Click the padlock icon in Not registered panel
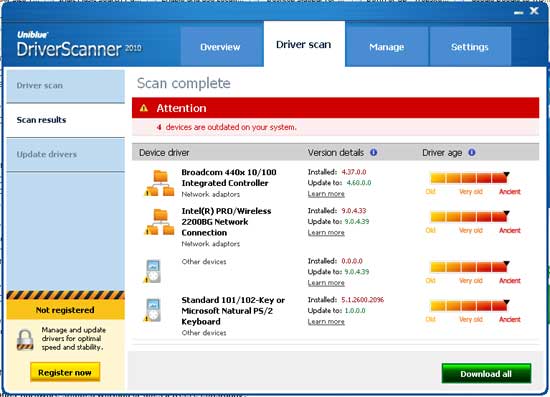The image size is (550, 397). [x=25, y=339]
